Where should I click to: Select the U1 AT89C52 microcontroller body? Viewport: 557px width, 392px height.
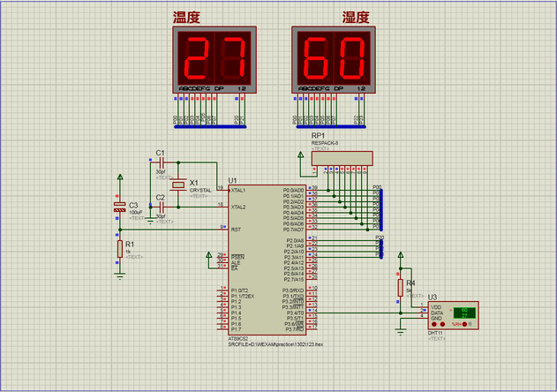[x=255, y=256]
